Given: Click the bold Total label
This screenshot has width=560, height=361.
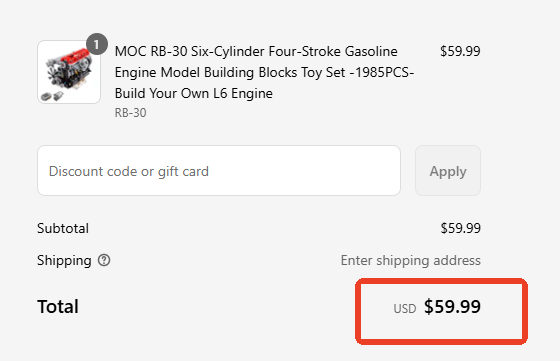Looking at the screenshot, I should point(58,307).
